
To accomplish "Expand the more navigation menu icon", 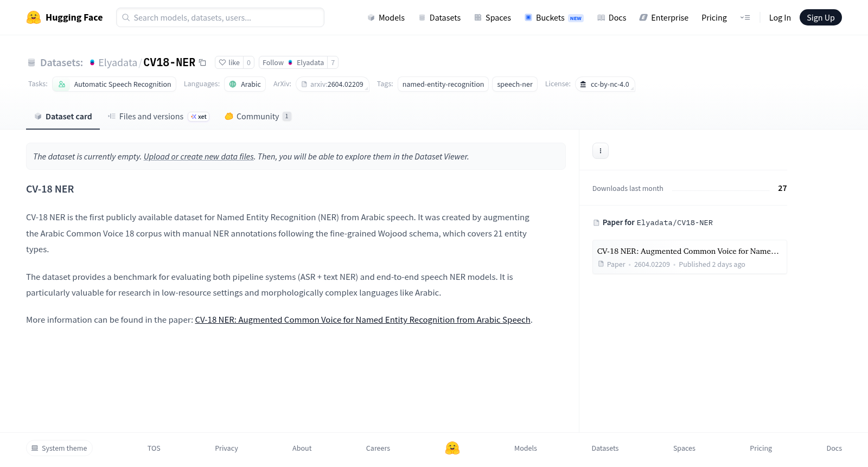I will click(x=745, y=17).
